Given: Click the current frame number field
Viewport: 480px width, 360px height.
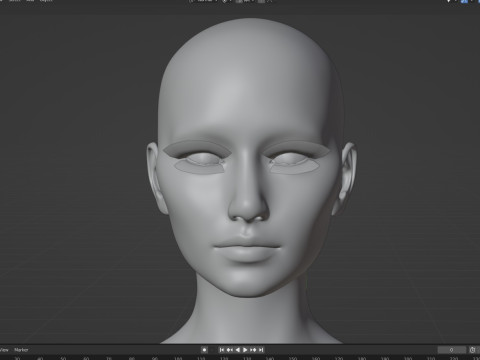Looking at the screenshot, I should (x=452, y=350).
